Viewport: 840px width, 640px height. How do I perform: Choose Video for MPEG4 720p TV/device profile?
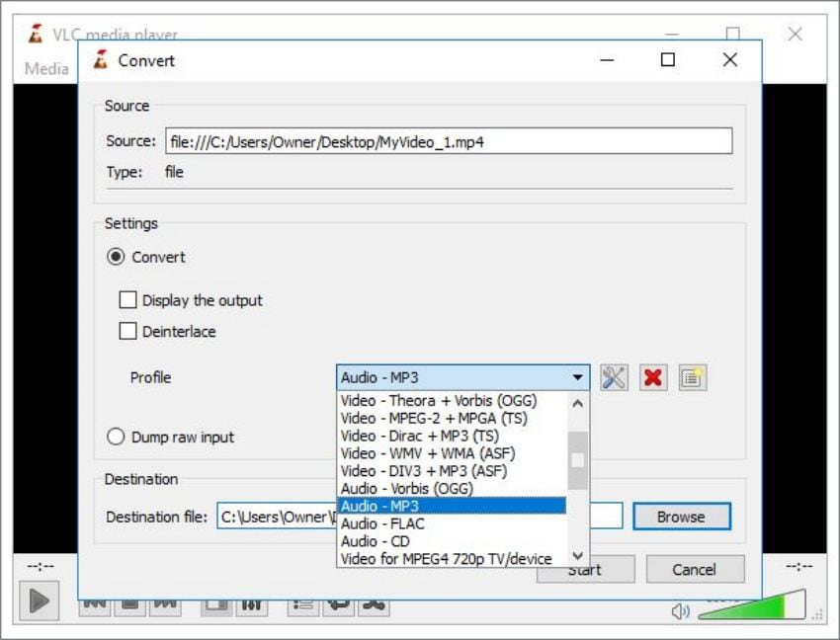click(453, 559)
